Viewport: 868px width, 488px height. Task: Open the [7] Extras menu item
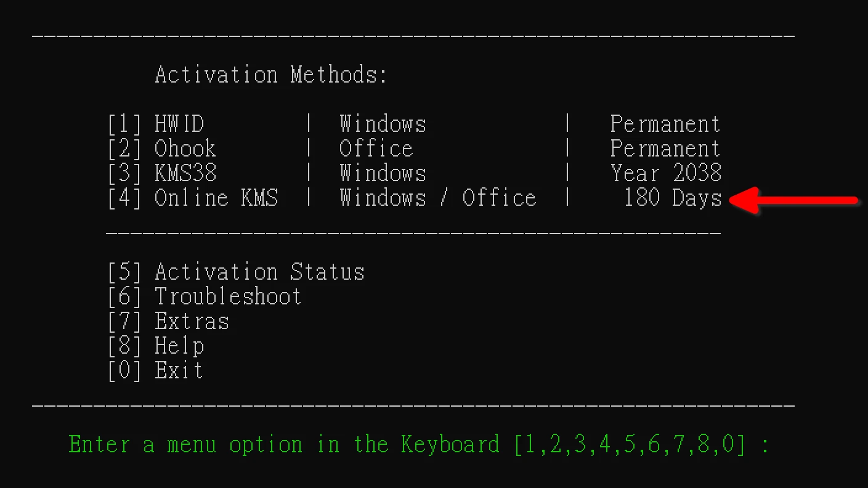point(168,322)
